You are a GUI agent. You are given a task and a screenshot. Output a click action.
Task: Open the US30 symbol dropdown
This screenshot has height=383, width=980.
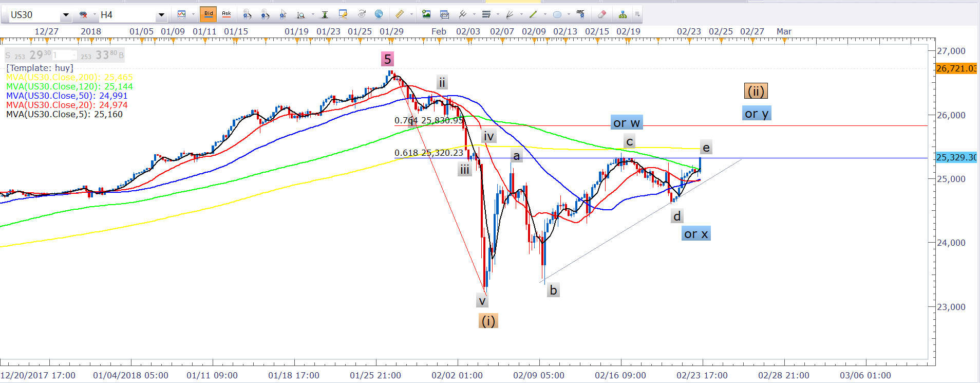click(65, 15)
